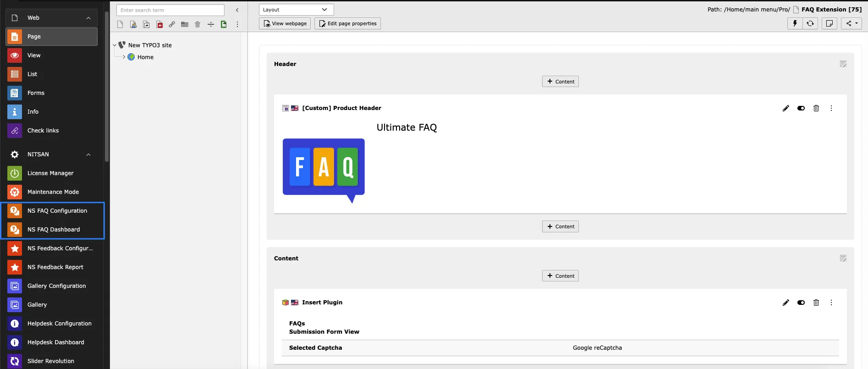The height and width of the screenshot is (369, 868).
Task: Open NS Feedback Configuration module
Action: point(51,248)
